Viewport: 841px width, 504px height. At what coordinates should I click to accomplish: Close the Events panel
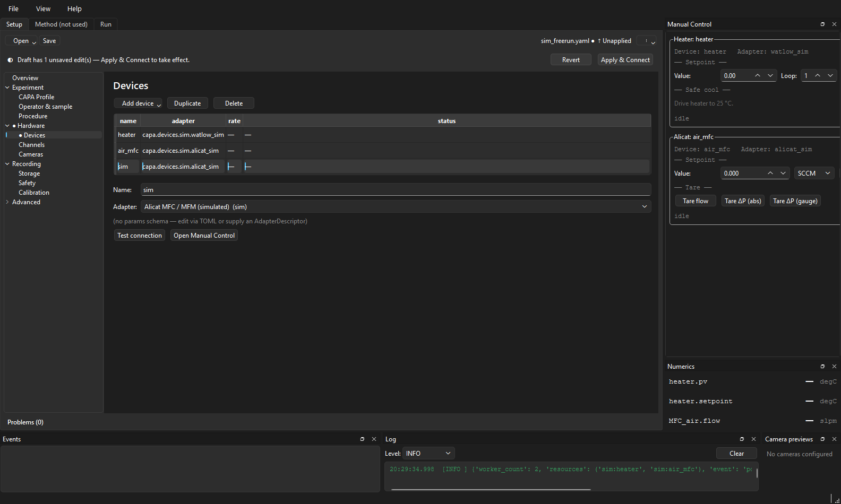(x=374, y=439)
